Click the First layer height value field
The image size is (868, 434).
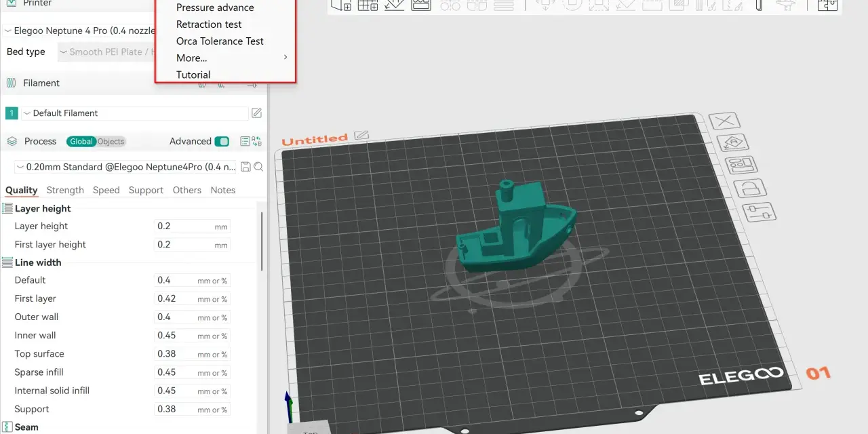[192, 245]
